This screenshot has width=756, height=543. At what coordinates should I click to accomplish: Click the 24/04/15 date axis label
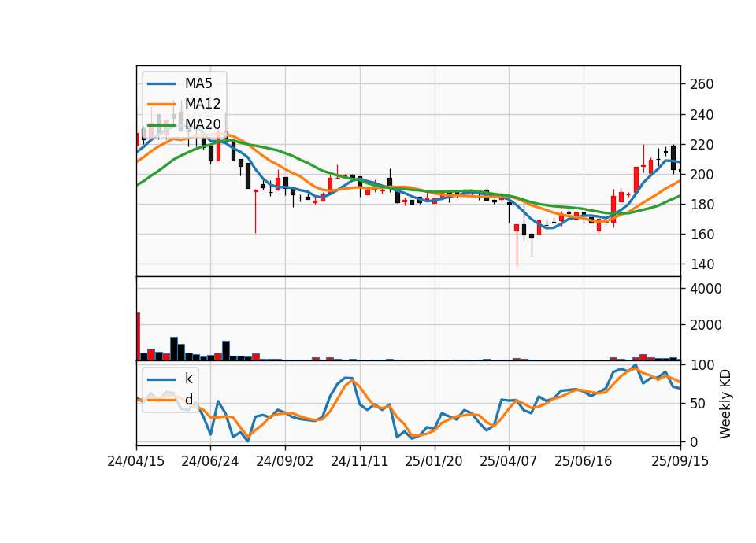click(136, 461)
